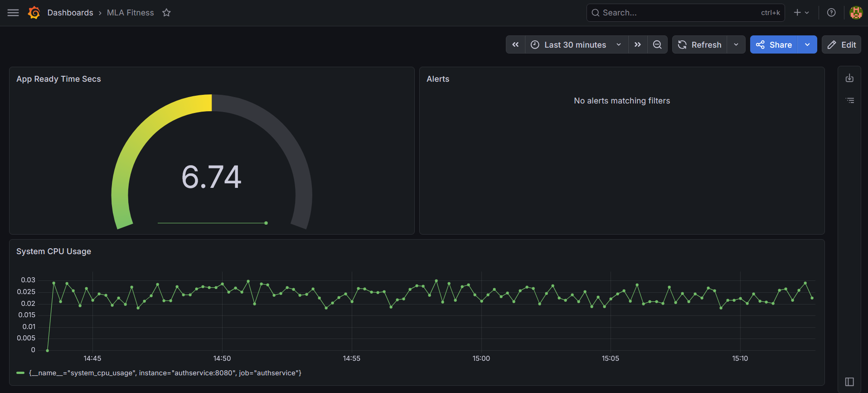Open the user profile avatar
The width and height of the screenshot is (868, 393).
point(856,13)
